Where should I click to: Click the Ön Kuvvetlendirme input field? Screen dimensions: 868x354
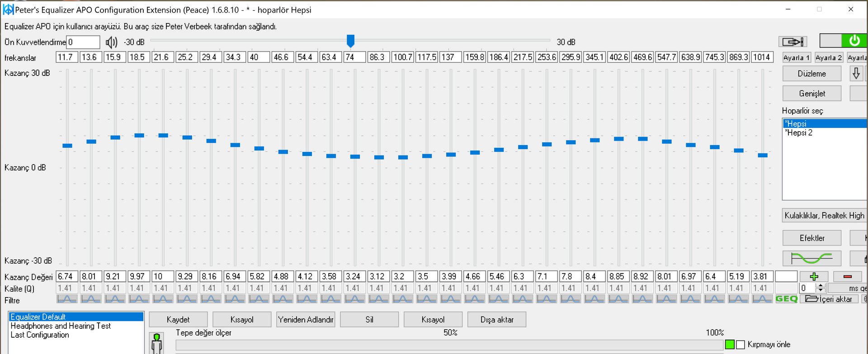[x=83, y=42]
